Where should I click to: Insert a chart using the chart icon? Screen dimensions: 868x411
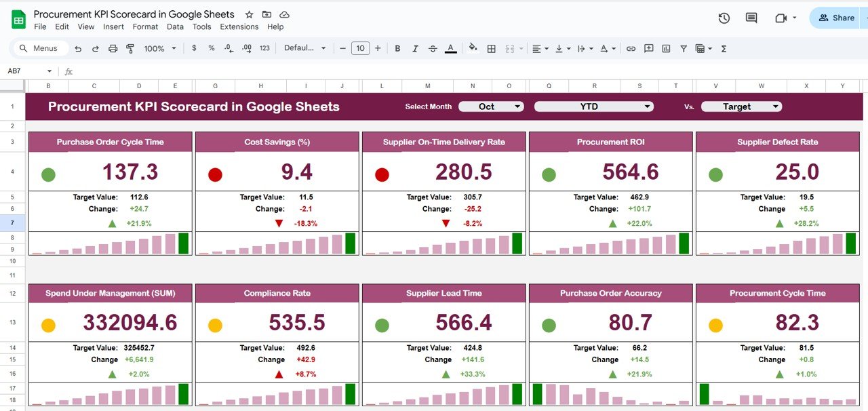click(x=665, y=48)
